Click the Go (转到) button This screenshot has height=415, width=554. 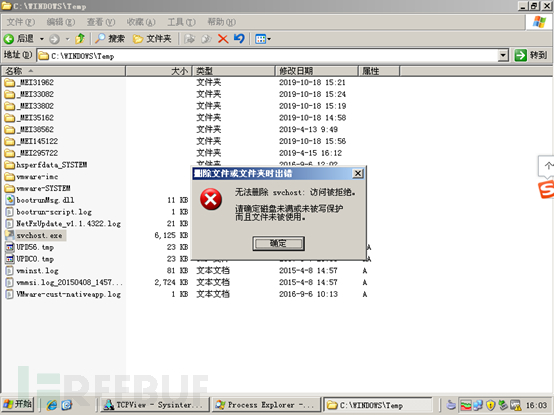pos(531,55)
